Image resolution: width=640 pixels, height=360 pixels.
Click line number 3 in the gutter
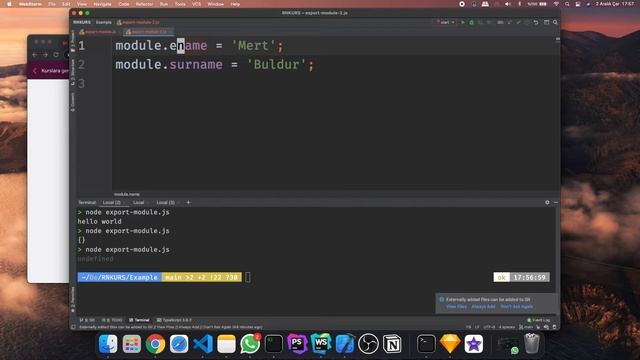click(82, 83)
